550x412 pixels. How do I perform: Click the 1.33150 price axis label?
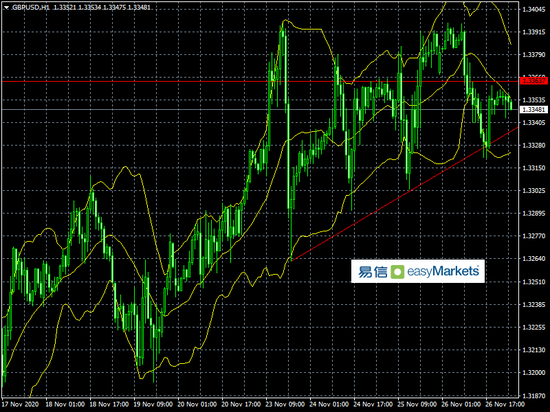tap(534, 168)
